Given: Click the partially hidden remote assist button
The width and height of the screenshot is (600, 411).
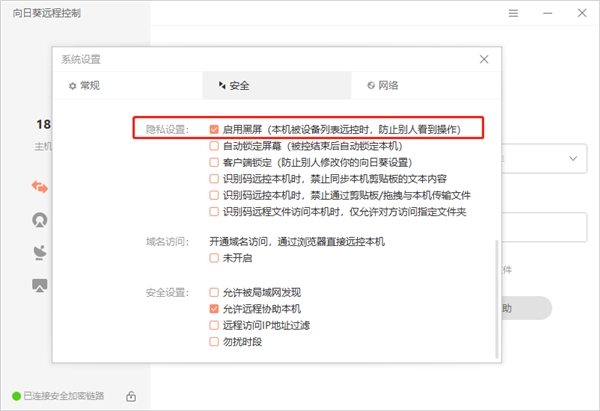Looking at the screenshot, I should [x=527, y=308].
